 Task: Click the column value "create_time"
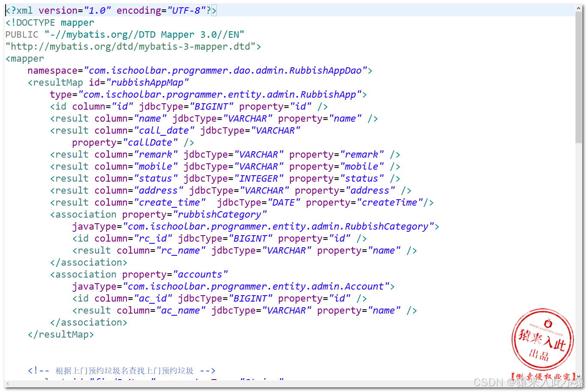(170, 202)
